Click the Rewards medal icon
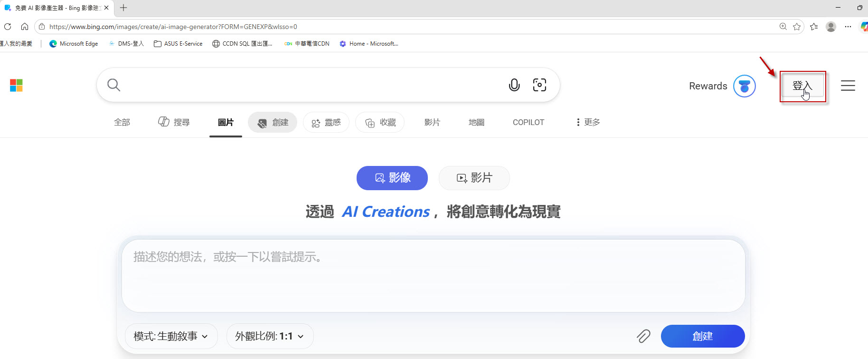 tap(744, 86)
